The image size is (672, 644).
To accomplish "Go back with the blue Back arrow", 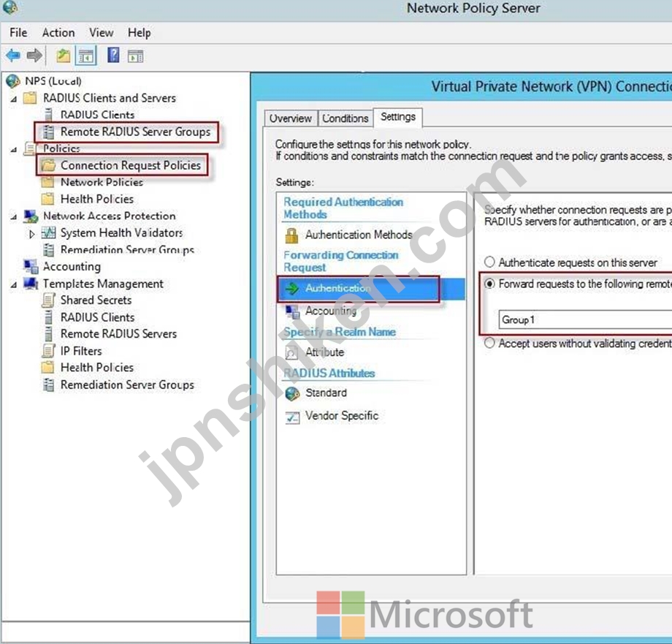I will click(x=13, y=56).
